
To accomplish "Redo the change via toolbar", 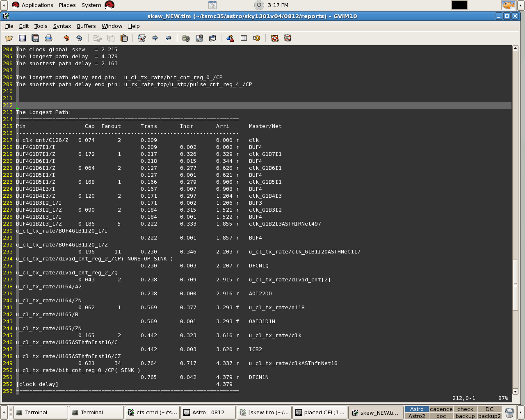I will coord(79,38).
